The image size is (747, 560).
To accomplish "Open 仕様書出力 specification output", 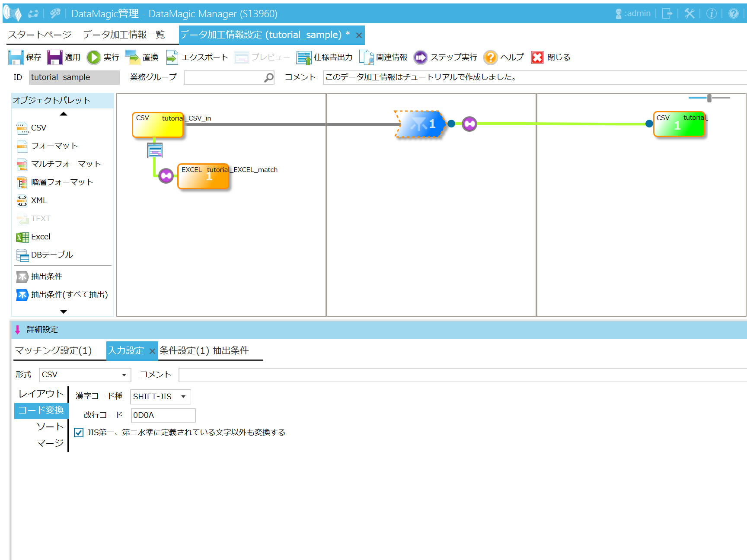I will pos(303,57).
